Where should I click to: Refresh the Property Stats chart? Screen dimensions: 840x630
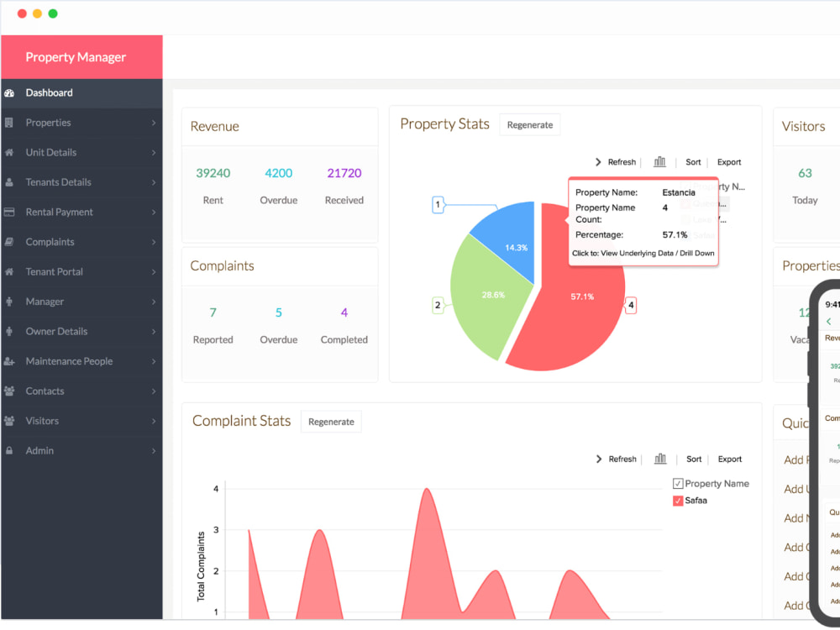coord(622,162)
